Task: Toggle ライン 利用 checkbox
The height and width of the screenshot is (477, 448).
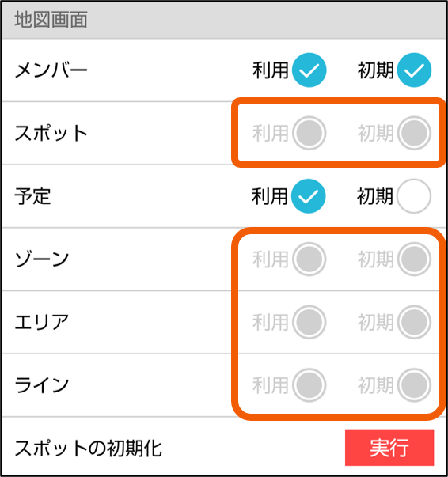Action: (x=309, y=384)
